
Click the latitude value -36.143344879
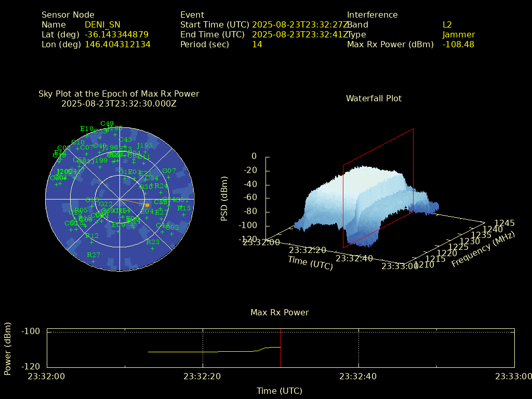116,35
